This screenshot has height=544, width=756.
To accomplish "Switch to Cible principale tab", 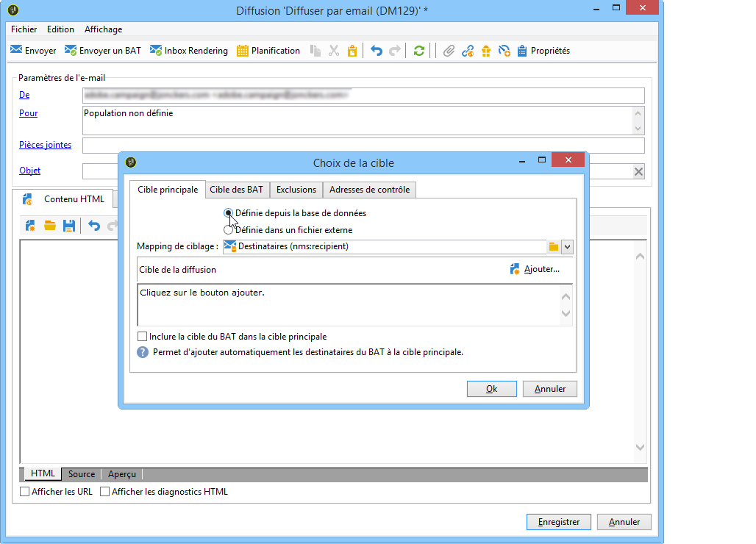I will point(168,190).
